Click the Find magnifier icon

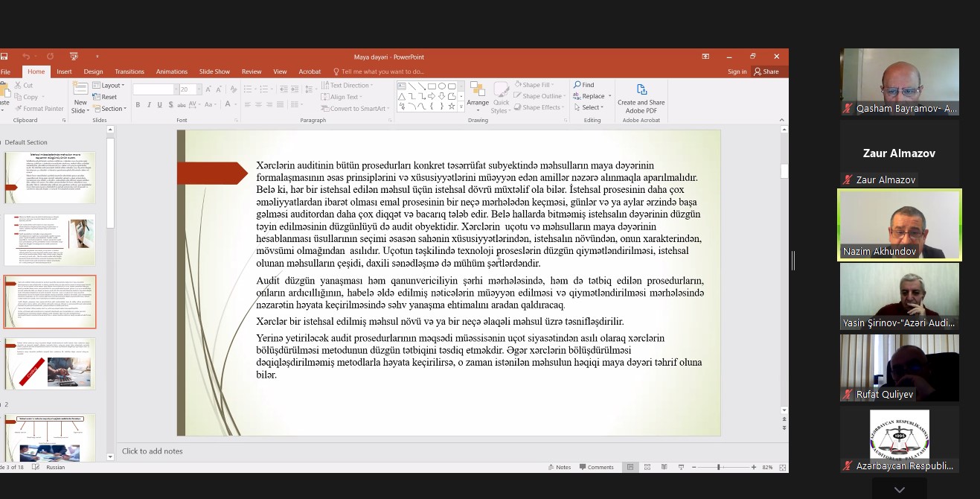[577, 85]
